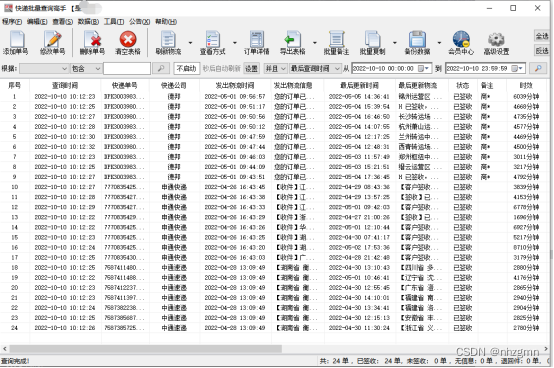
Task: Click the horizontal scrollbar thumb
Action: [x=146, y=349]
